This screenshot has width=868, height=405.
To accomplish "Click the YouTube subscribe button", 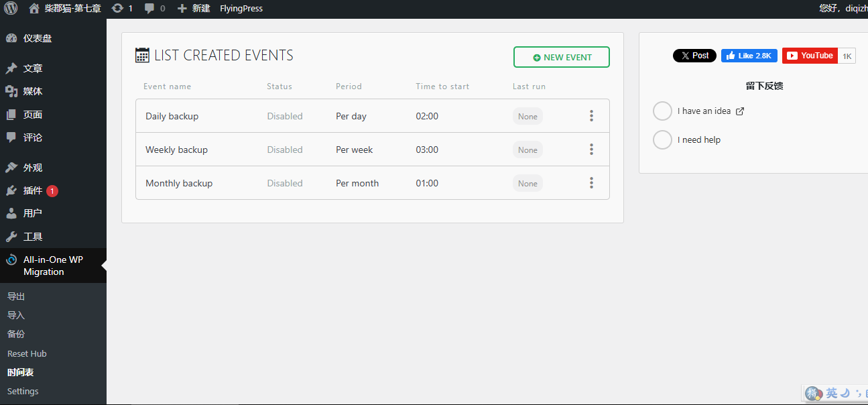I will click(x=810, y=56).
